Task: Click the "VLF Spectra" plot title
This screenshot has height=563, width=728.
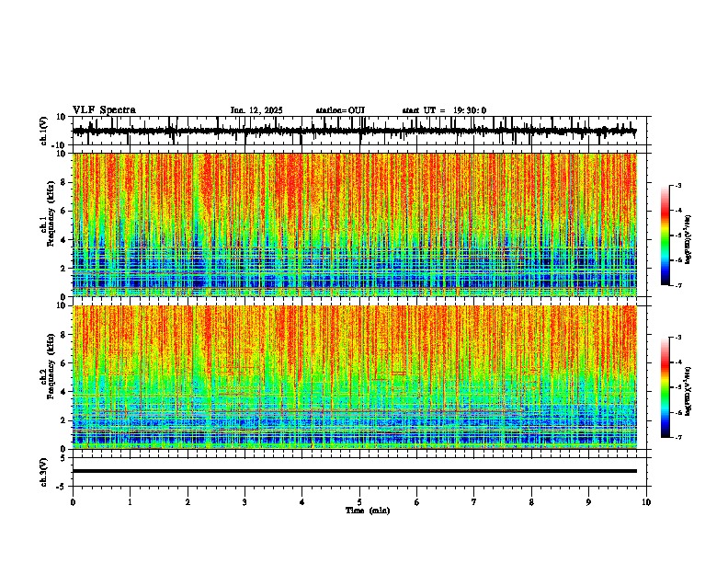Action: click(x=104, y=110)
